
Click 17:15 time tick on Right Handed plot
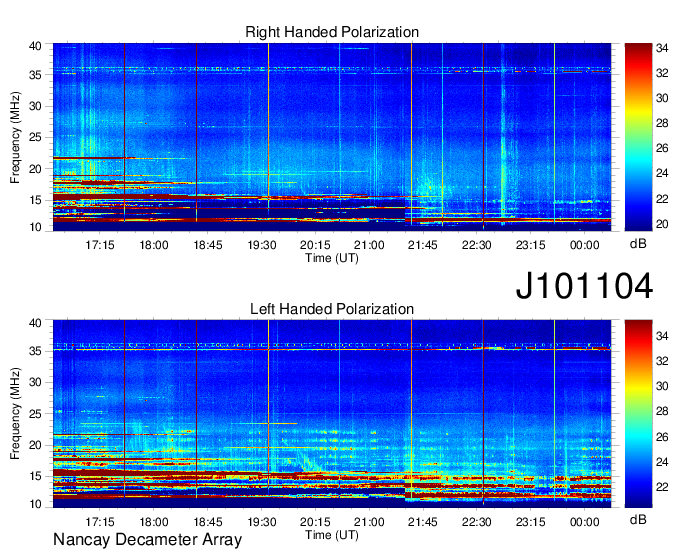coord(100,245)
